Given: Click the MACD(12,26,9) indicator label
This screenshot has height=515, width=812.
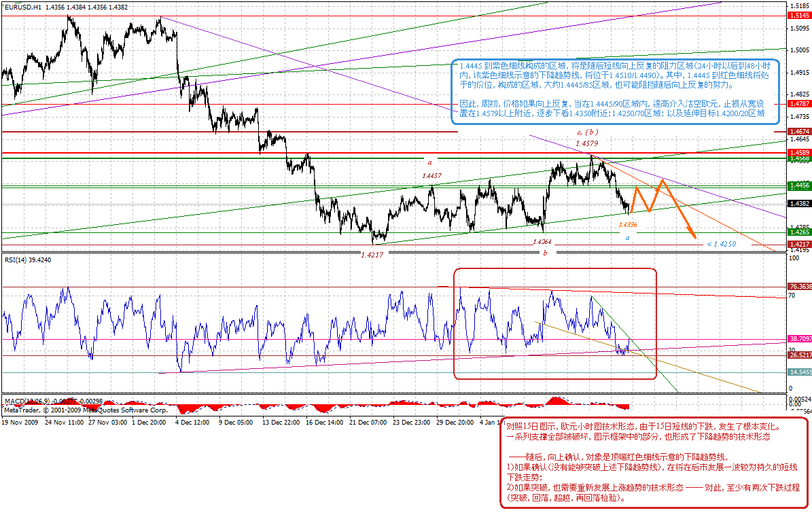Looking at the screenshot, I should 53,401.
